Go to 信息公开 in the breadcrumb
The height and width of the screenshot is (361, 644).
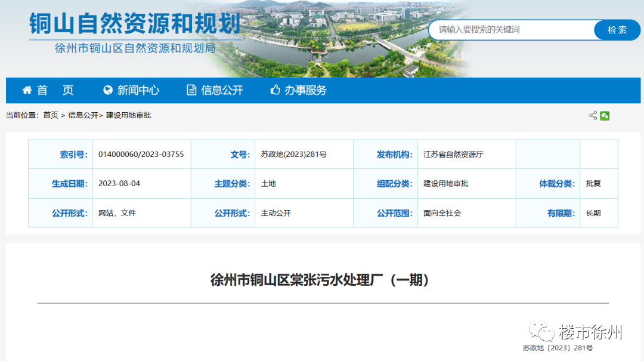point(83,116)
